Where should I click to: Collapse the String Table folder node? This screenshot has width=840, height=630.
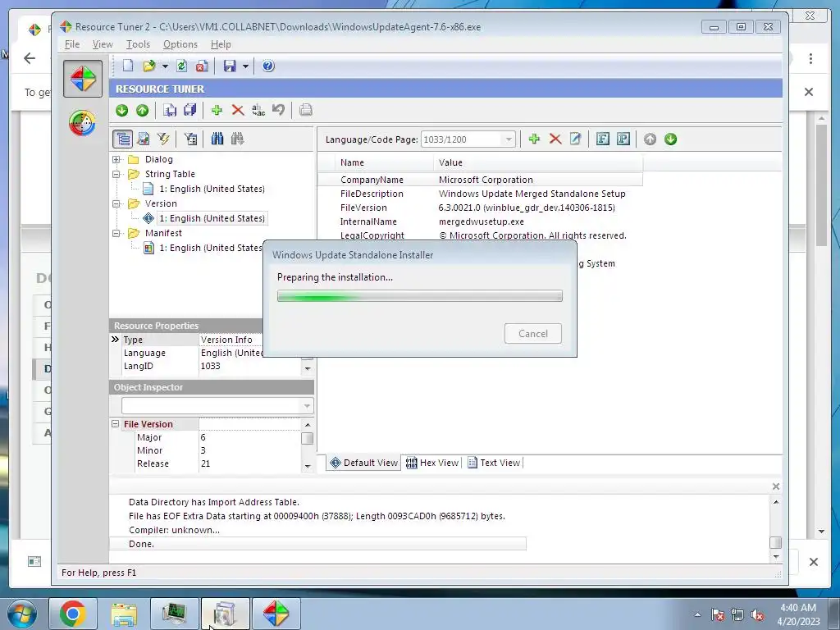[x=116, y=174]
